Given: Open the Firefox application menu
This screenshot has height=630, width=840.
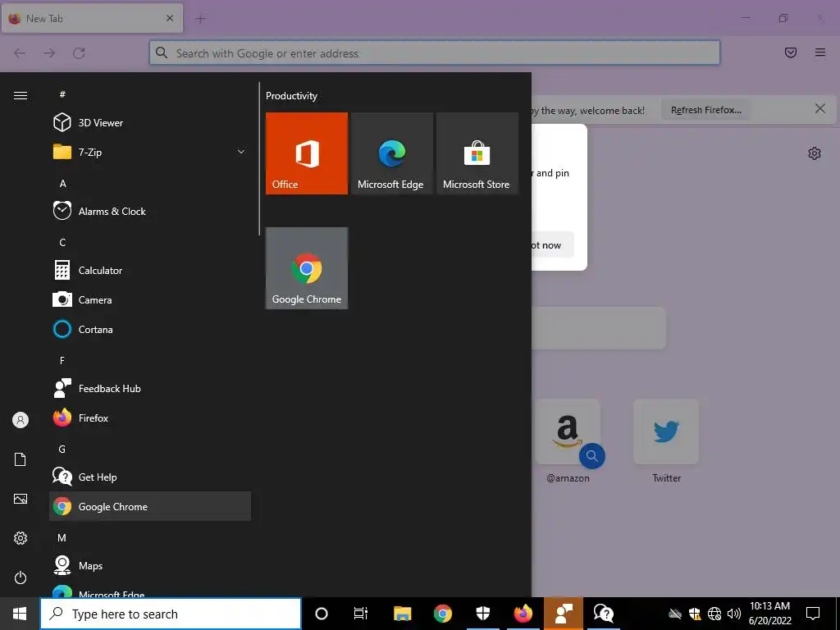Looking at the screenshot, I should 820,52.
